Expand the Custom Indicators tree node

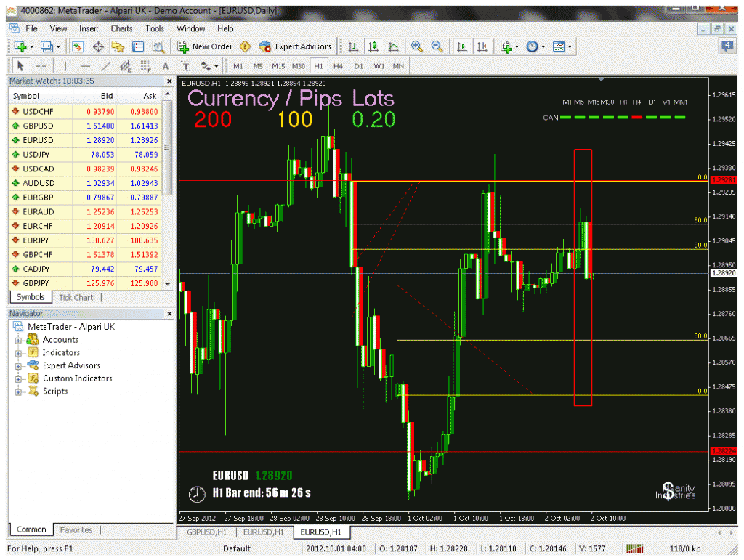click(18, 378)
